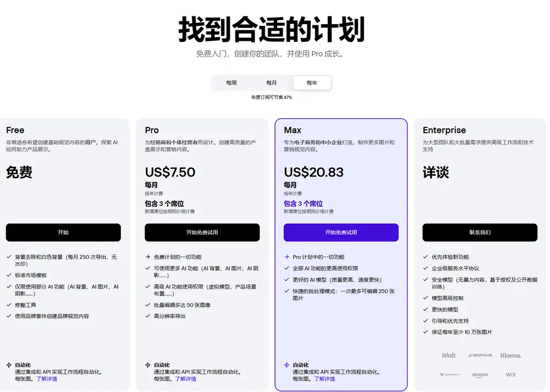Click the Klarna brand logo
The height and width of the screenshot is (392, 550).
point(511,355)
